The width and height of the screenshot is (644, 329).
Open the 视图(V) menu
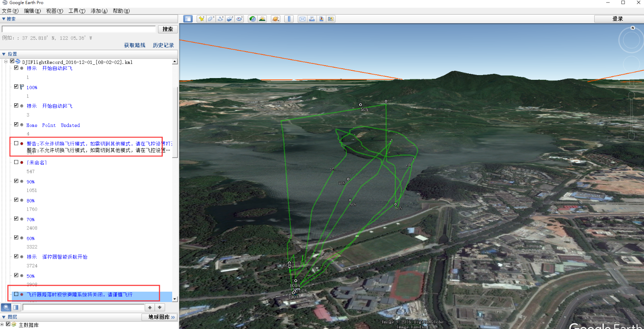(55, 11)
